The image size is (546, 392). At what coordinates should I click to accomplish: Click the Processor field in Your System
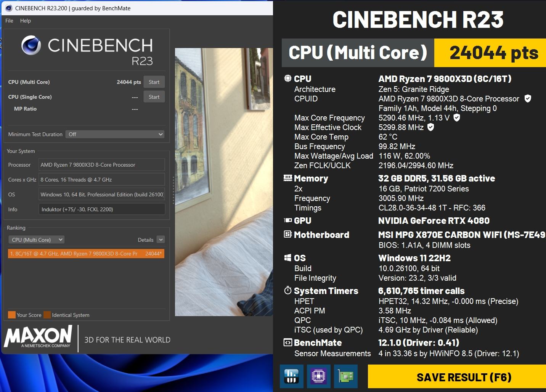102,165
